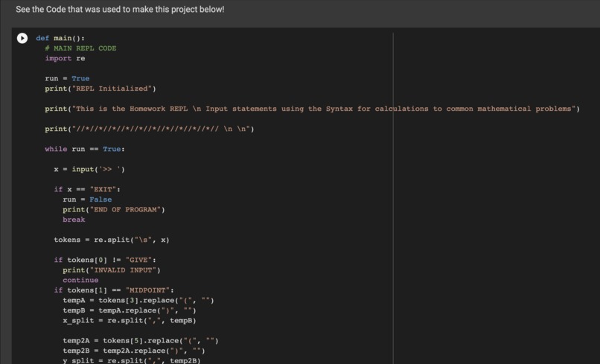Click the temp2A = tokens[5].replace line
This screenshot has width=600, height=364.
(141, 340)
